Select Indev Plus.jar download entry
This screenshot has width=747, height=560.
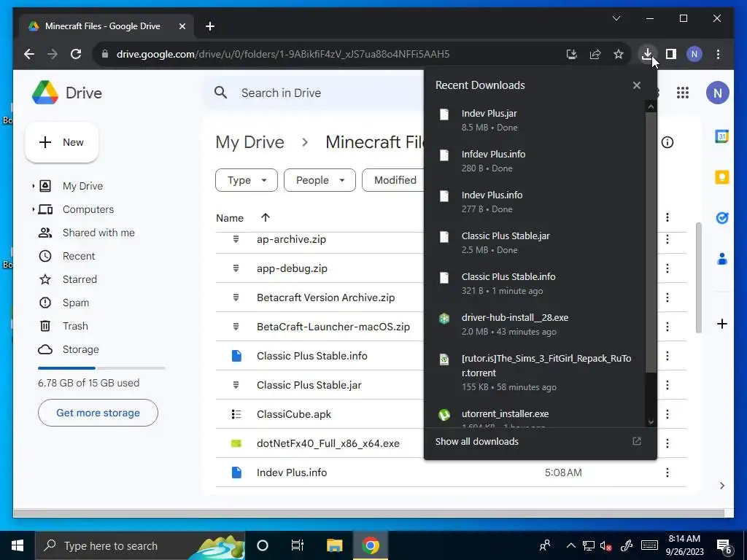click(x=535, y=120)
